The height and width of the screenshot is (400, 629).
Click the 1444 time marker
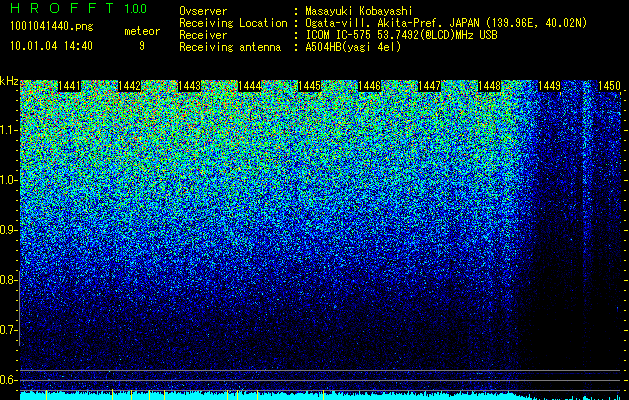pos(250,86)
